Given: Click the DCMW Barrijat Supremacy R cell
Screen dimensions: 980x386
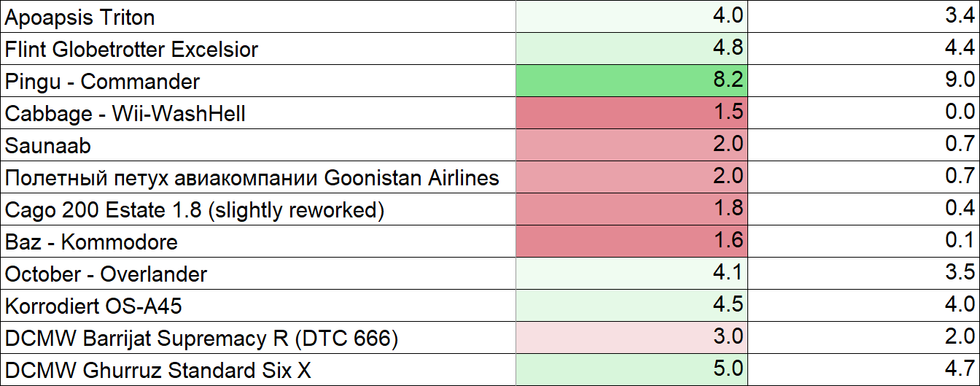Looking at the screenshot, I should coord(258,338).
